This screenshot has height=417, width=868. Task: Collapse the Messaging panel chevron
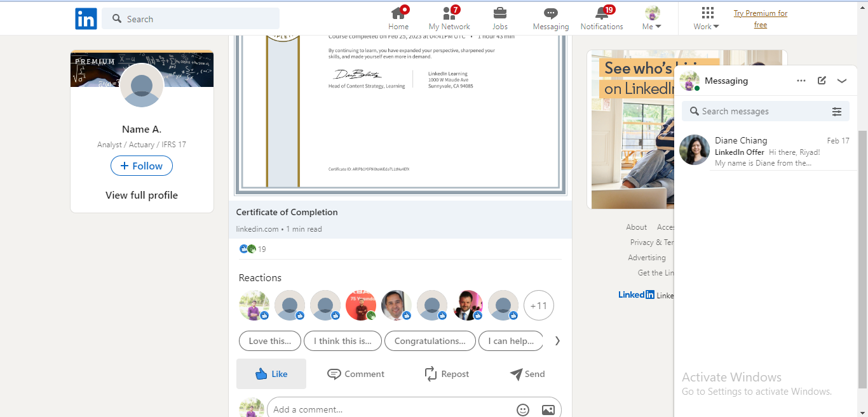(x=842, y=81)
